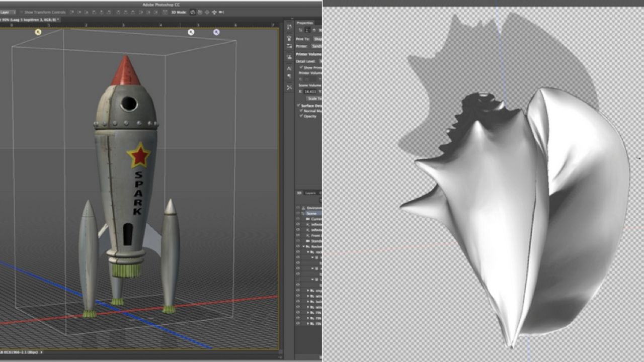Select the Rotate 3D Object mode icon
Viewport: 644px width, 362px height.
[x=193, y=12]
